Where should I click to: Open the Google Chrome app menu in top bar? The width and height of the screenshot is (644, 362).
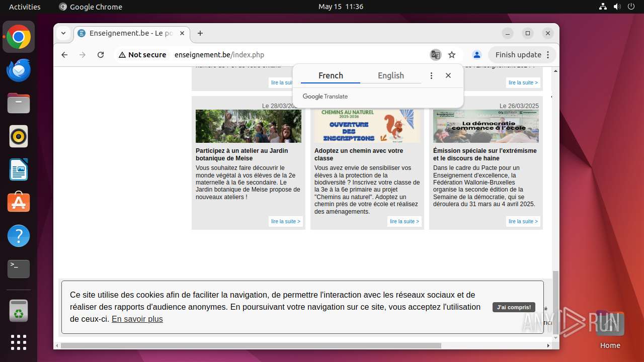pos(91,7)
